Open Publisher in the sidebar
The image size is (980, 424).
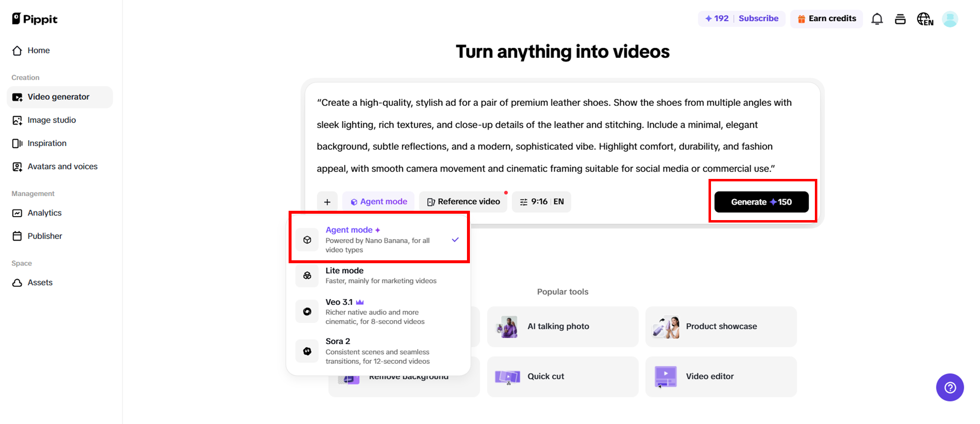(60, 236)
